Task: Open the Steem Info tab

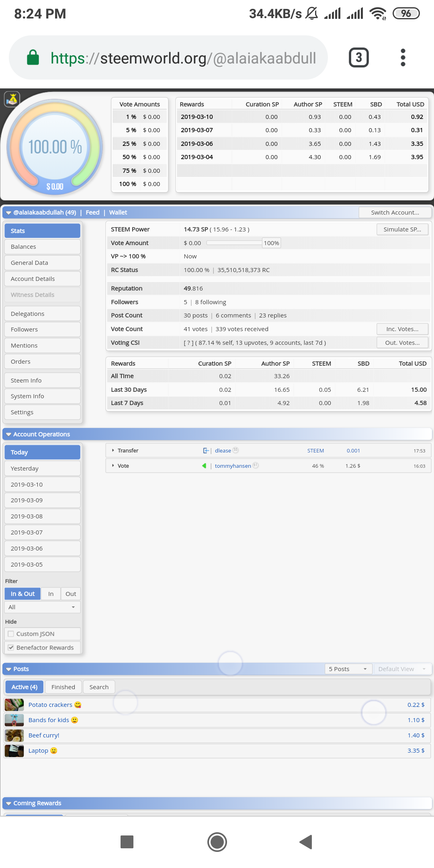Action: tap(42, 380)
